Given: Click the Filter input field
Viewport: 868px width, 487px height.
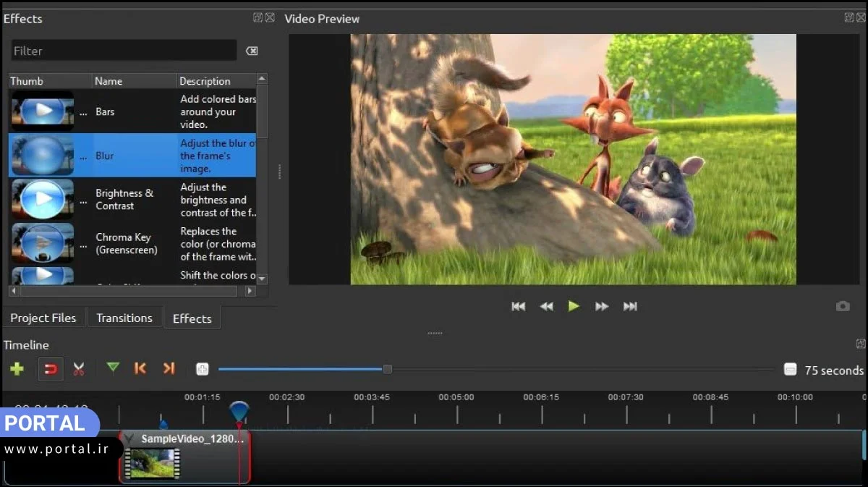Looking at the screenshot, I should coord(123,51).
